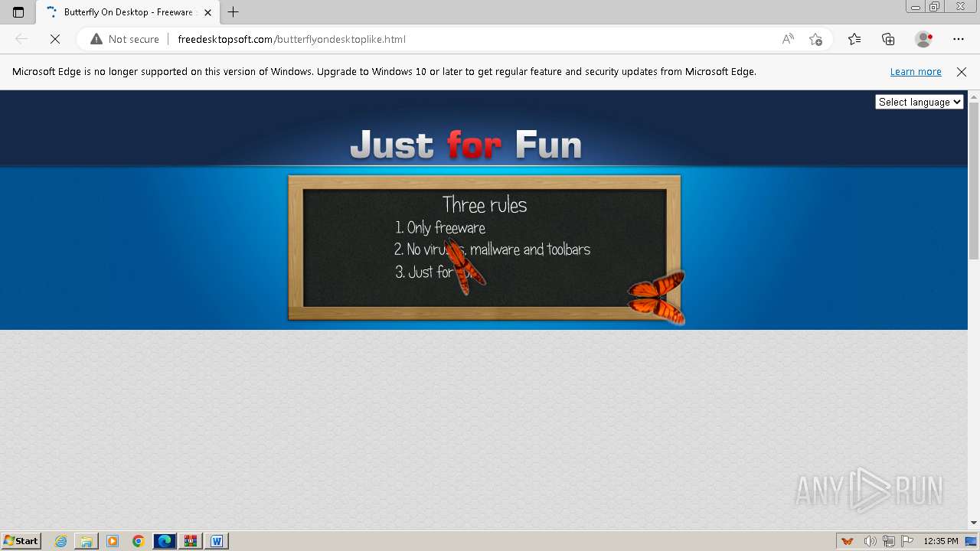Add this page to favorites

(815, 39)
